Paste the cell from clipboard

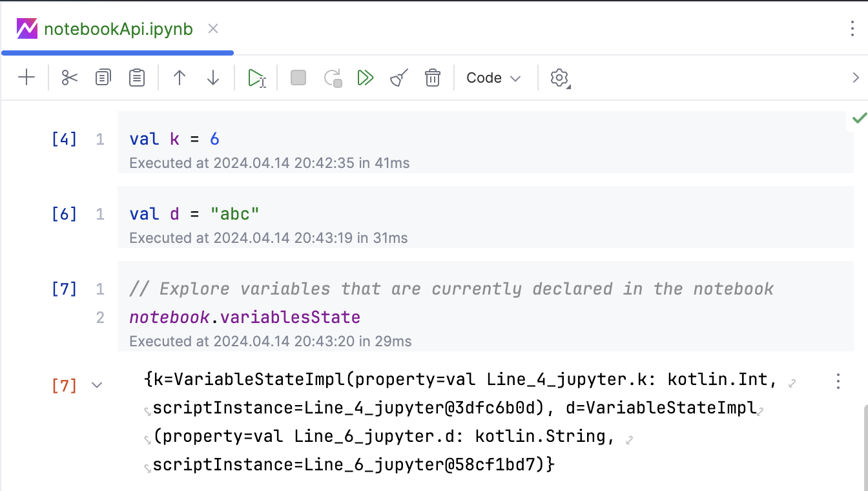pos(136,78)
